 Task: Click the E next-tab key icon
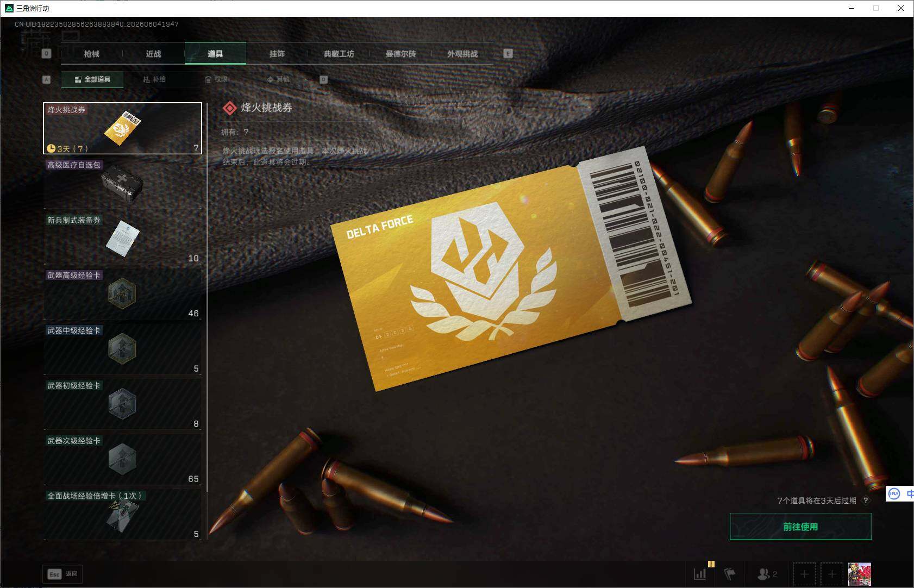tap(508, 54)
